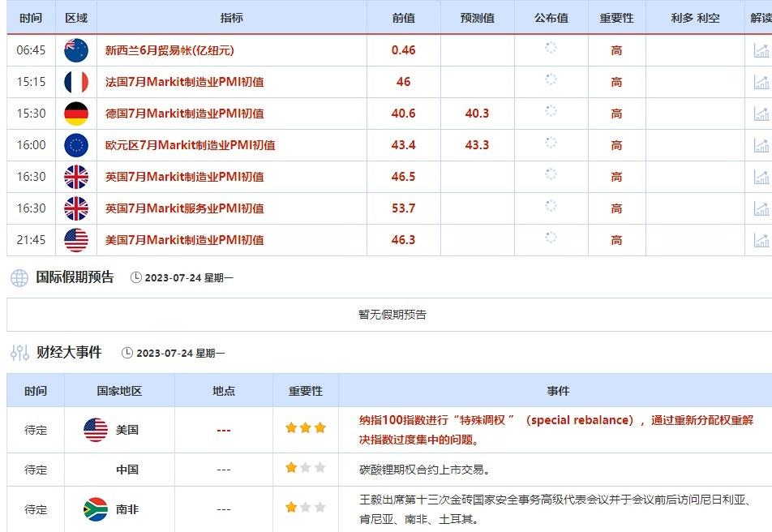Viewport: 772px width, 532px height.
Task: Open 英国7月Markit服务业PMI初值 link
Action: click(x=184, y=208)
